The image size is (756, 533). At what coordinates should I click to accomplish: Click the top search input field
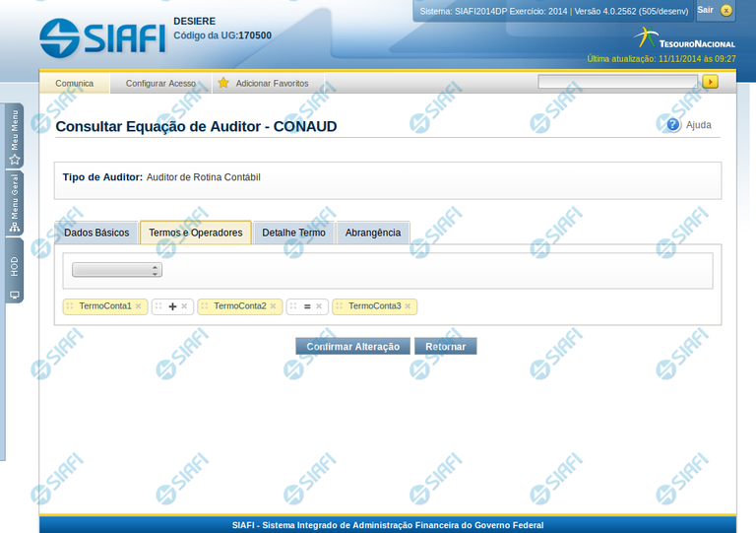pos(617,82)
